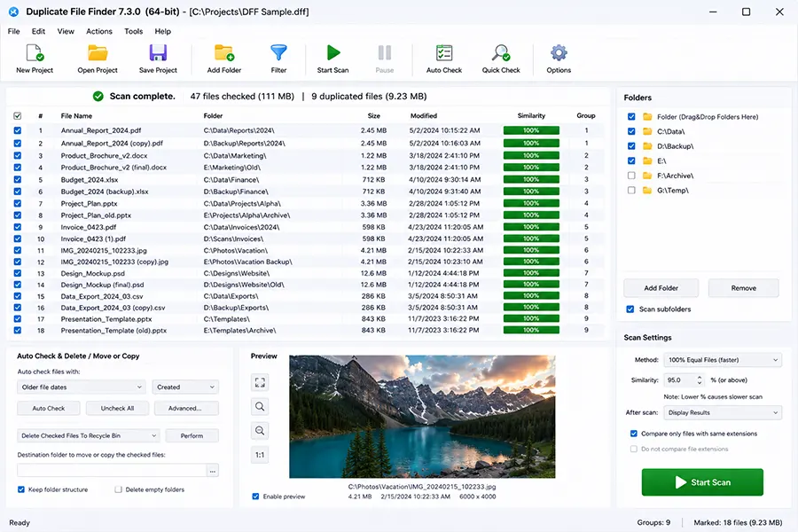Click the similarity bar for Data_Export_2024_03.csv
Screen dimensions: 798x532
531,296
